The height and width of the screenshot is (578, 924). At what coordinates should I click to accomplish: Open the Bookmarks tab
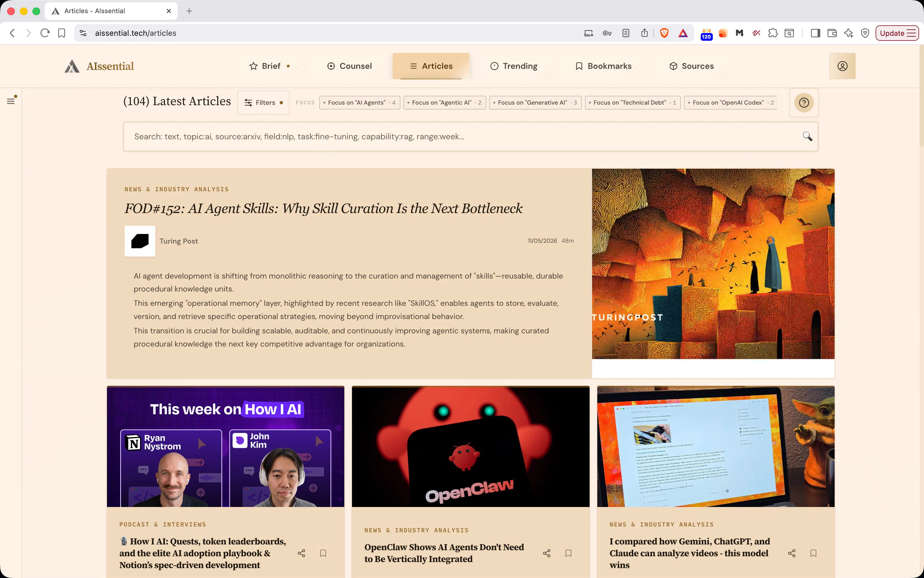(603, 66)
